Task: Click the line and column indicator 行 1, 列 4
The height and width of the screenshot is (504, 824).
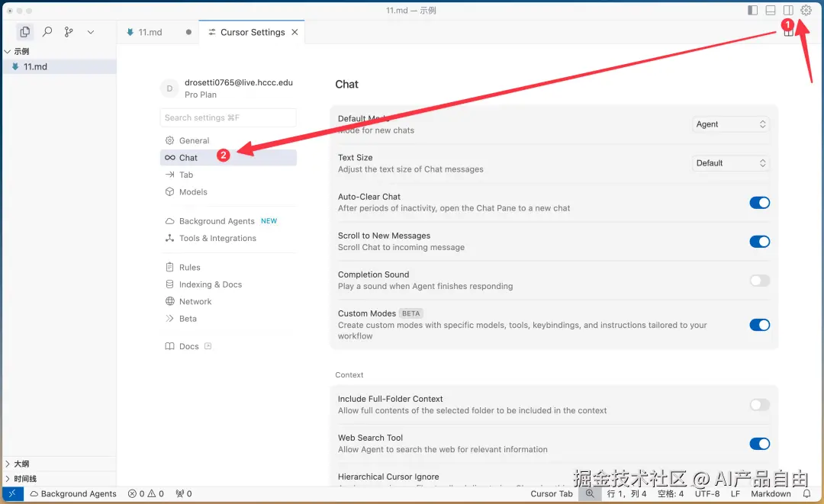Action: coord(626,493)
